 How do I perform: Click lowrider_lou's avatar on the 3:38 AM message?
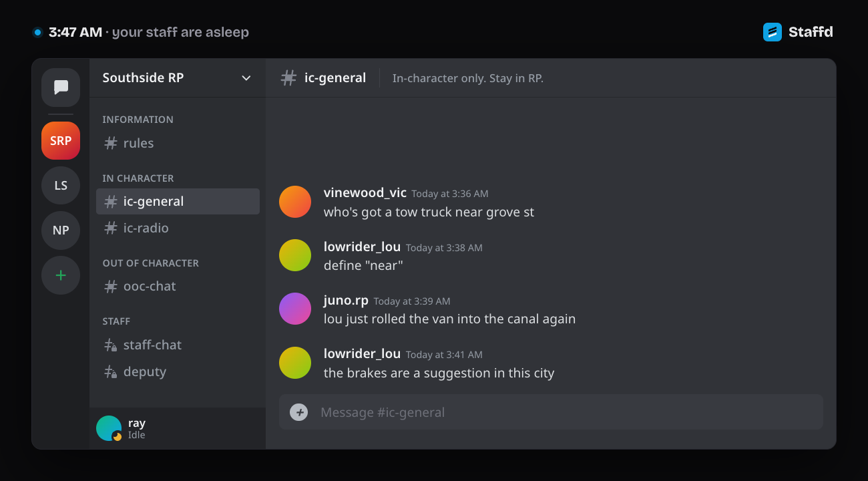point(295,255)
